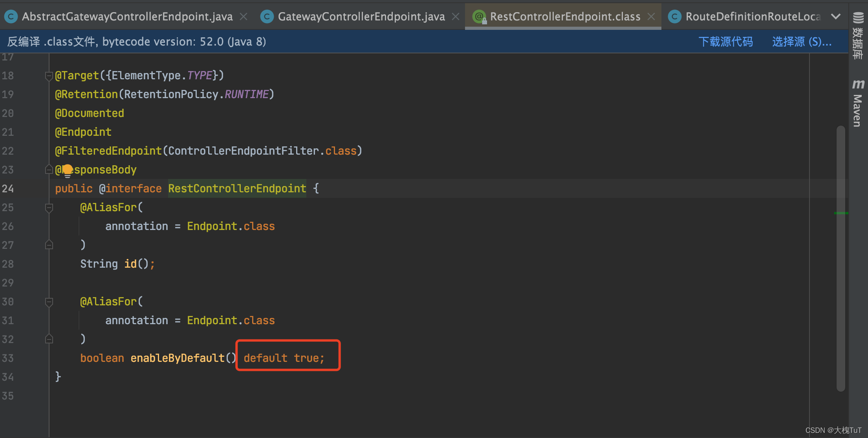
Task: Collapse second @AliasFor fold at line 30
Action: pyautogui.click(x=49, y=302)
